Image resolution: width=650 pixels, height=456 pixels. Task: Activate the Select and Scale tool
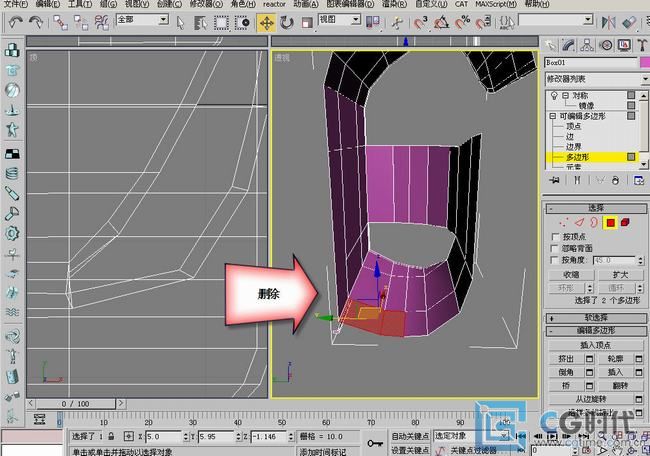tap(307, 22)
